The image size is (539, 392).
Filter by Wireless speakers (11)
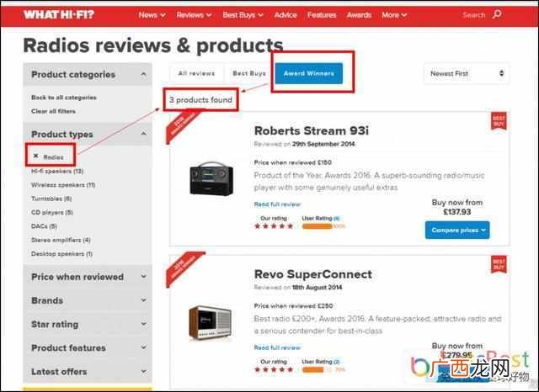[x=63, y=185]
